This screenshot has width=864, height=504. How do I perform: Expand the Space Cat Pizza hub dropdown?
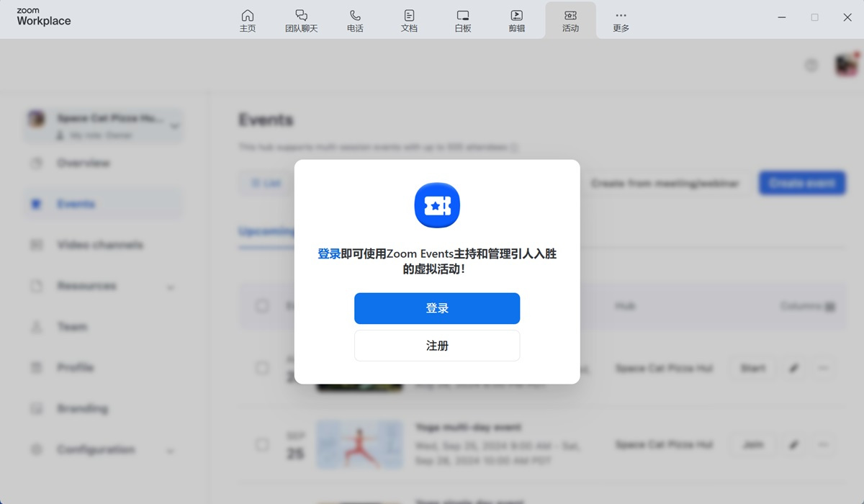174,126
